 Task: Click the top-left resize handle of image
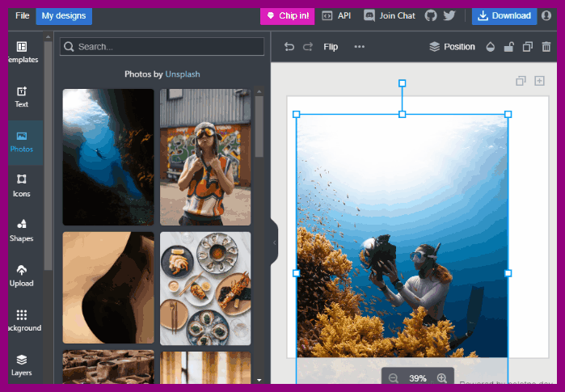click(x=296, y=114)
